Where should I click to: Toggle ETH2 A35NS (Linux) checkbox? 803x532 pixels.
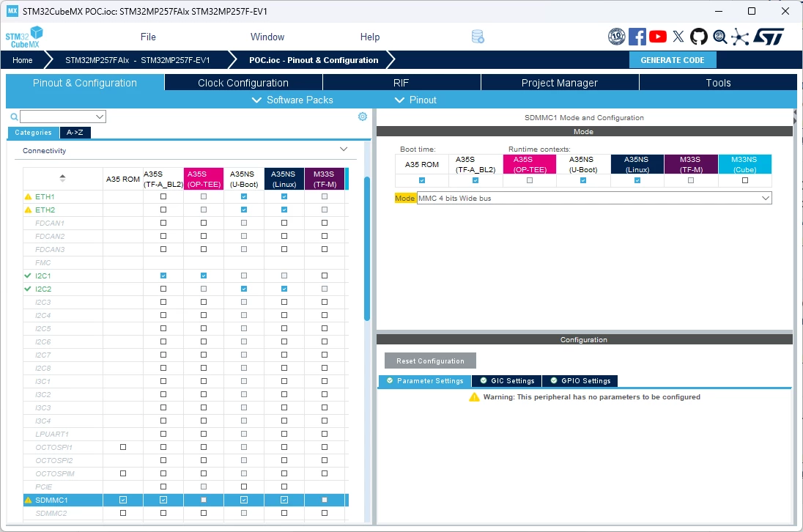pyautogui.click(x=284, y=210)
